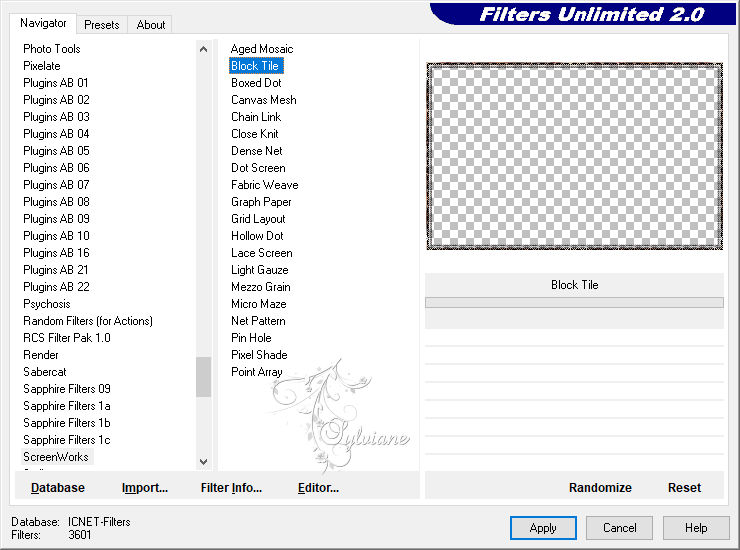740x550 pixels.
Task: Choose the Pixel Shade filter
Action: 259,355
